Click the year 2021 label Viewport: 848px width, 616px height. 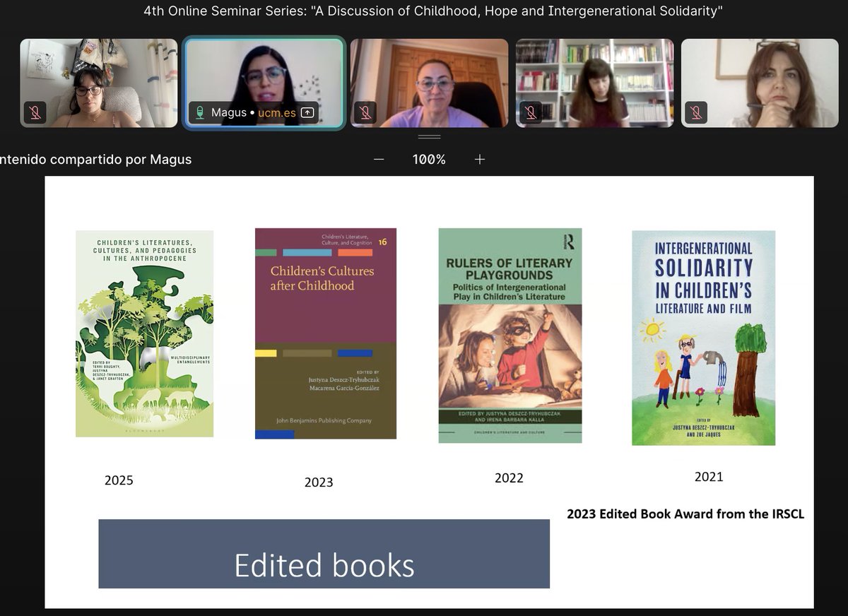(x=709, y=477)
